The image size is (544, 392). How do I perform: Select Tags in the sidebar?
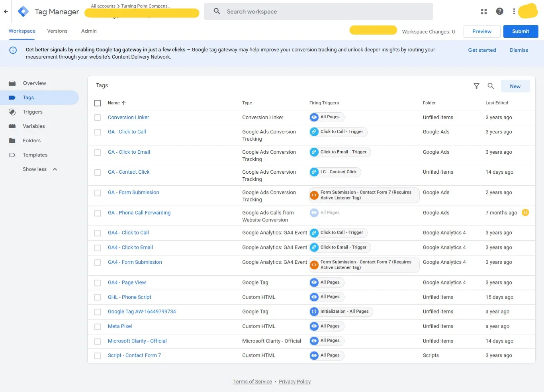coord(39,98)
